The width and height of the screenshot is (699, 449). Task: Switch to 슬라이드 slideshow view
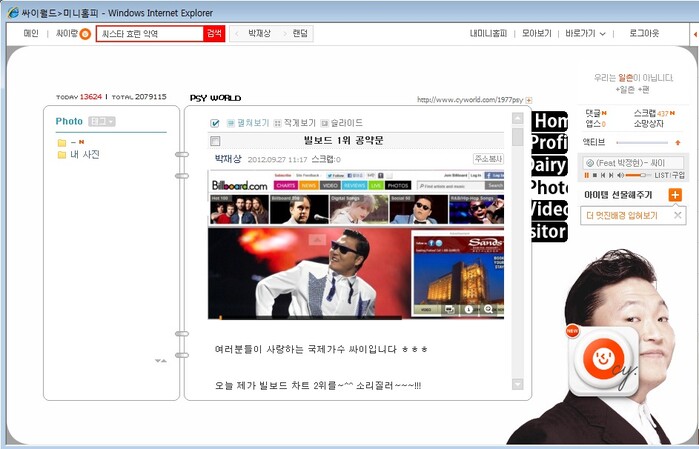(x=341, y=123)
